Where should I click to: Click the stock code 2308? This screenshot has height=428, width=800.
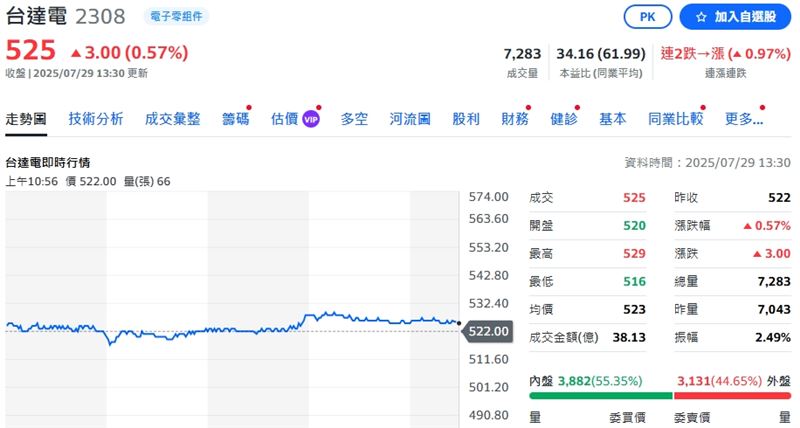(100, 17)
